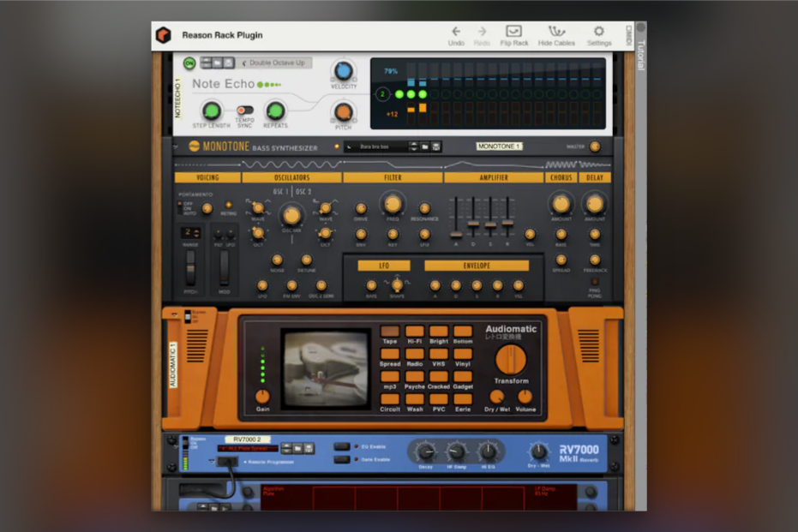Toggle the Audiomatic Bypass/On/Off switch

pyautogui.click(x=187, y=316)
